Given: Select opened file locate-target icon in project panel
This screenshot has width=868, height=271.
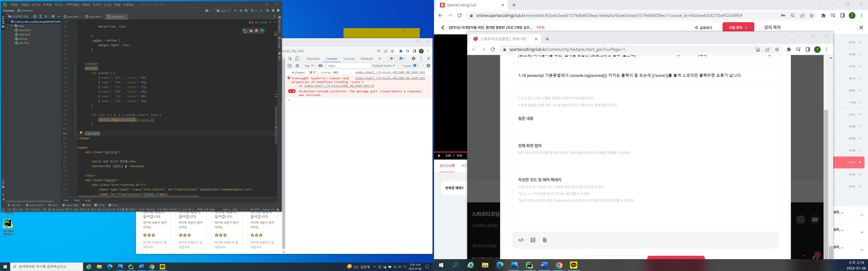Looking at the screenshot, I should click(x=35, y=16).
